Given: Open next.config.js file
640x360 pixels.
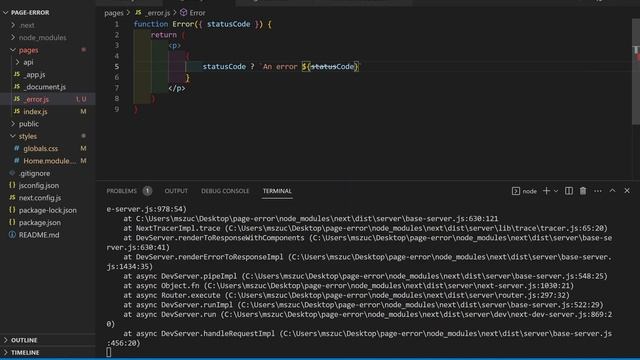Looking at the screenshot, I should tap(40, 198).
